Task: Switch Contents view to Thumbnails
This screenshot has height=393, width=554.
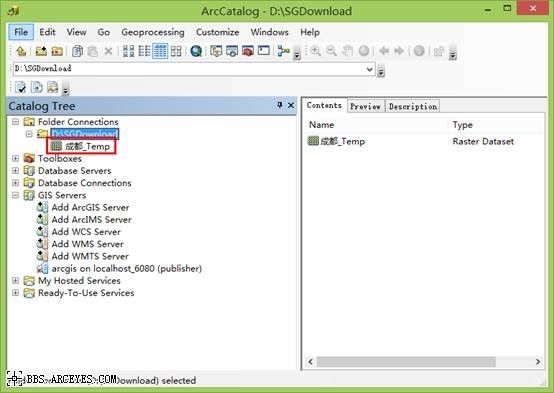Action: (x=176, y=51)
